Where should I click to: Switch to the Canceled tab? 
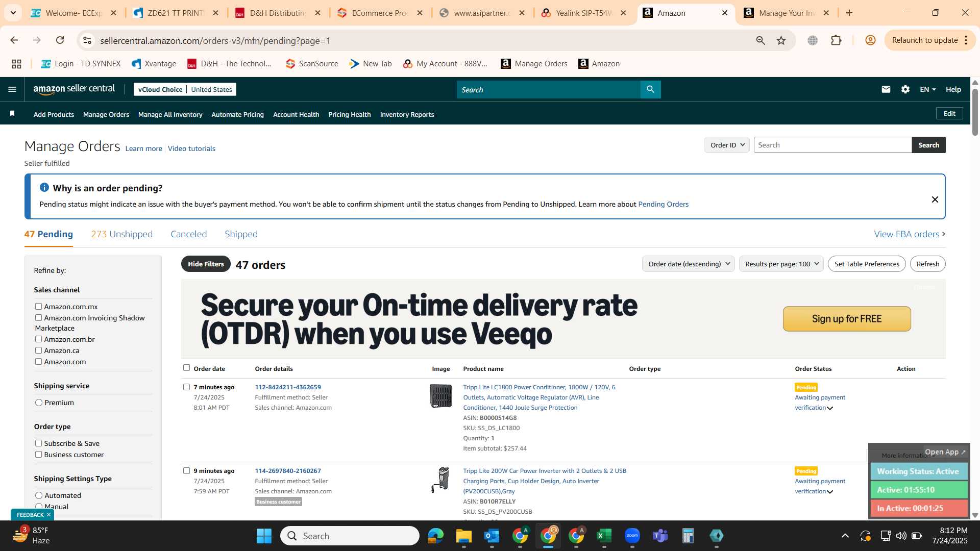pos(188,234)
